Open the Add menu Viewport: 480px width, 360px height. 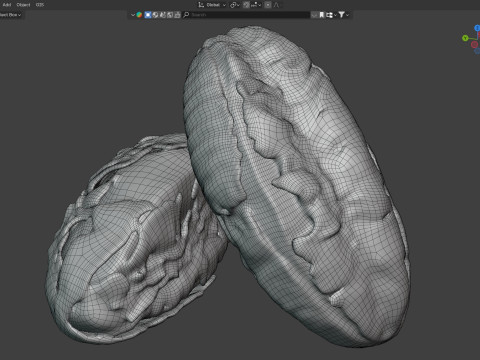pyautogui.click(x=7, y=5)
